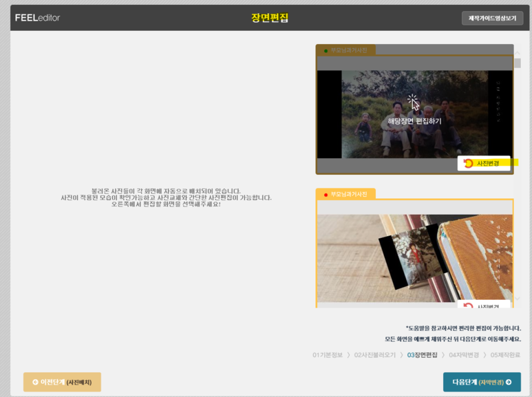This screenshot has width=532, height=397.
Task: Go to step 04자막변경
Action: click(x=464, y=355)
